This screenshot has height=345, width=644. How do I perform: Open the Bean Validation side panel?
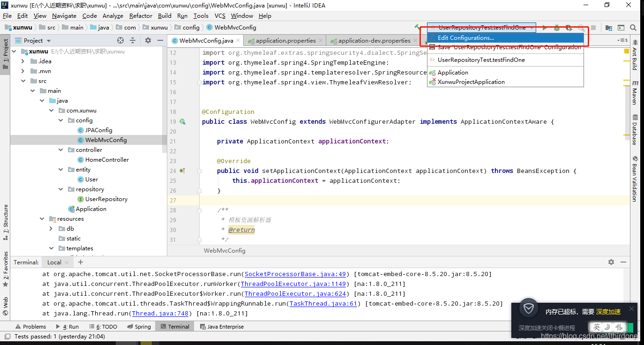point(635,179)
